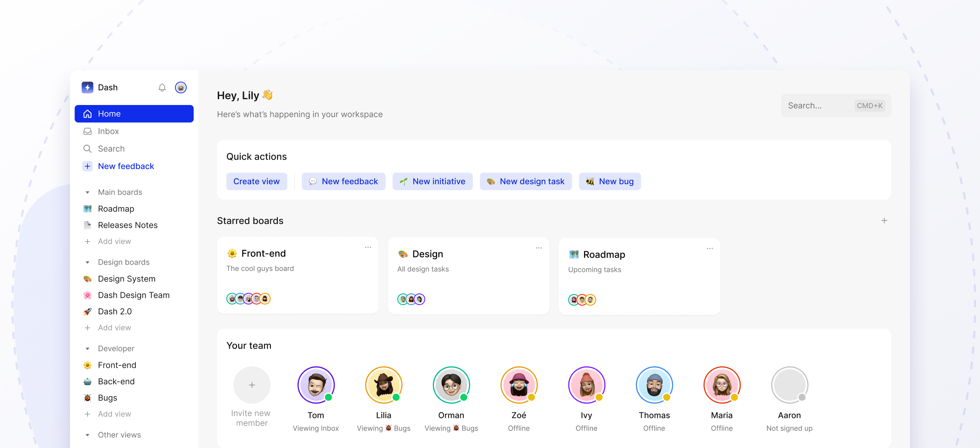Click the magnifier icon next to Search
Screen dimensions: 980x448
[87, 149]
